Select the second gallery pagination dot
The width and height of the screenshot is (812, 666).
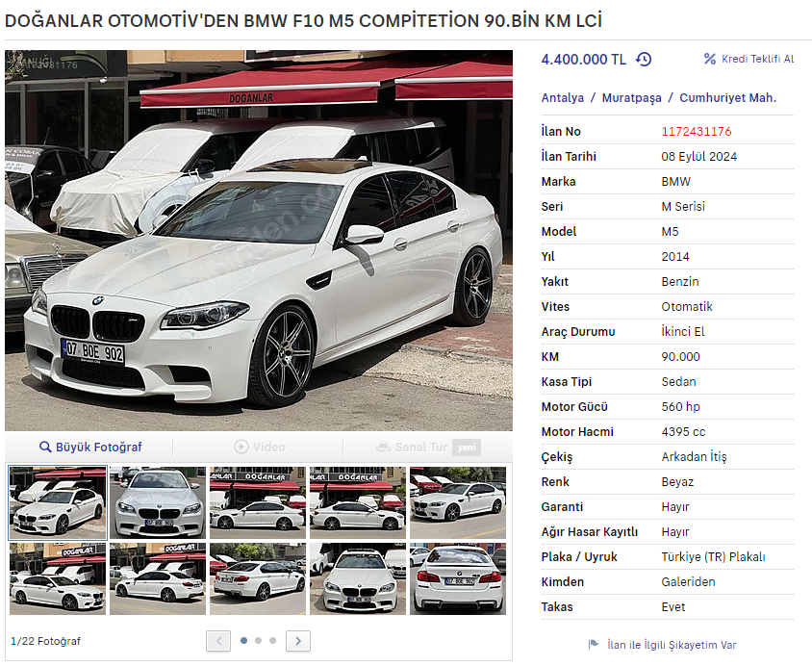pyautogui.click(x=259, y=641)
